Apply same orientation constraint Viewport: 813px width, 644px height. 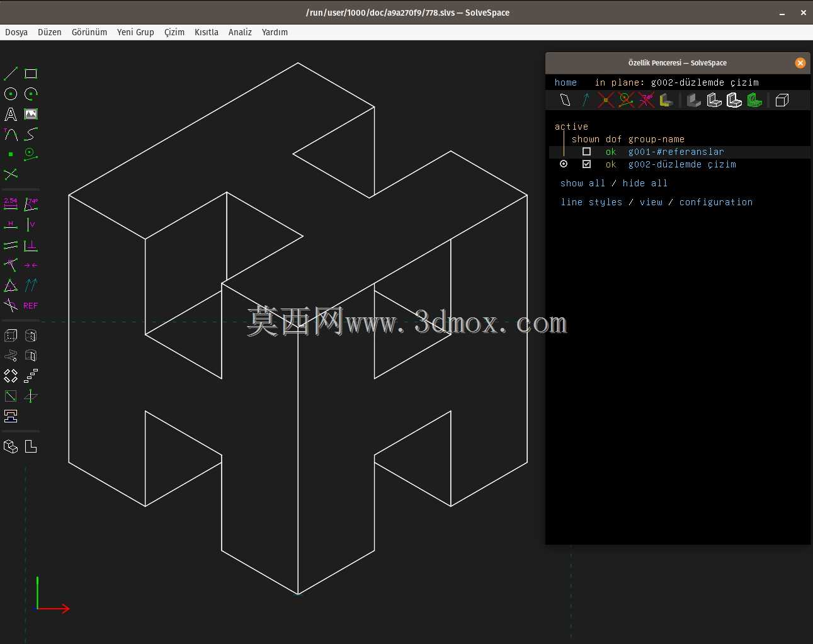point(31,285)
